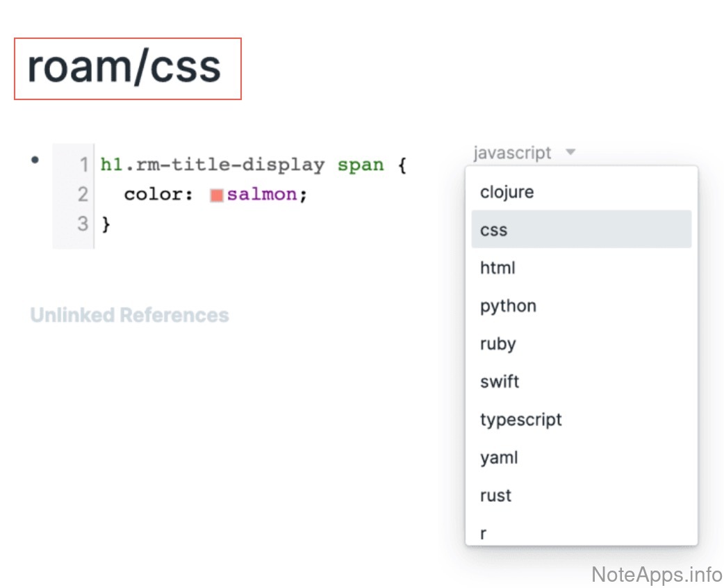
Task: Click the h1.rm-title-display selector text
Action: coord(212,165)
